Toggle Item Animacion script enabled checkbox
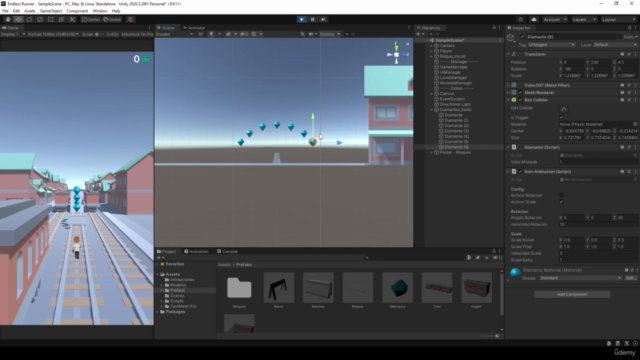Image resolution: width=640 pixels, height=360 pixels. tap(520, 171)
